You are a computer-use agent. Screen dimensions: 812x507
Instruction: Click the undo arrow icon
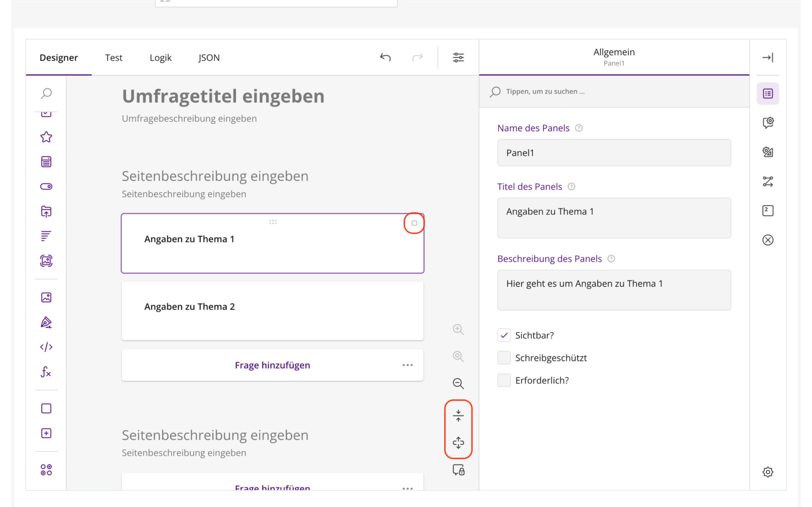tap(385, 57)
